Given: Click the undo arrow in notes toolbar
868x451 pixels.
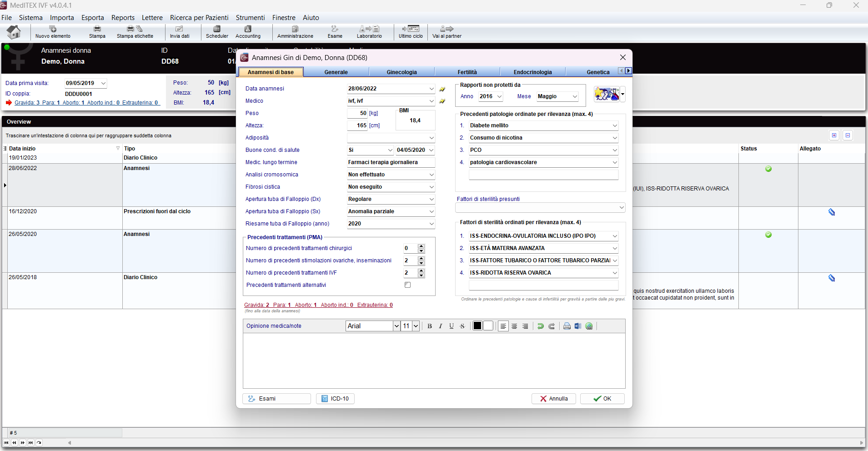Looking at the screenshot, I should coord(540,326).
